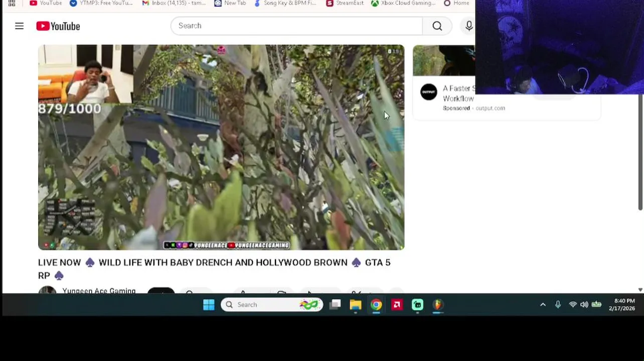Viewport: 644px width, 361px height.
Task: Click the YouTube search magnifier button
Action: point(437,26)
